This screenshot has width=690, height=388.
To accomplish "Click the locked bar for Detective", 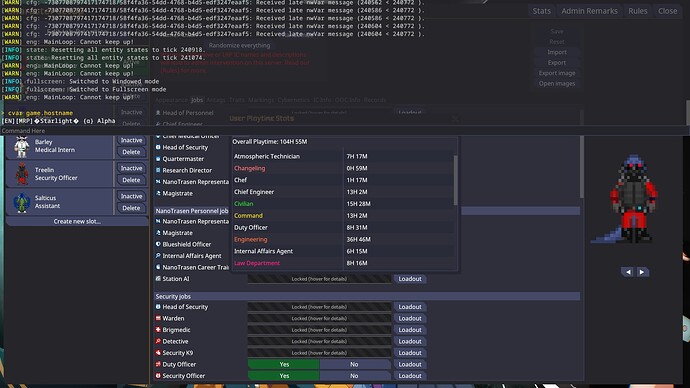I will tap(319, 341).
